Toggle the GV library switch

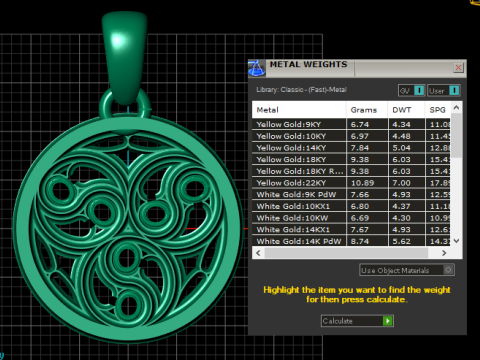tap(411, 90)
